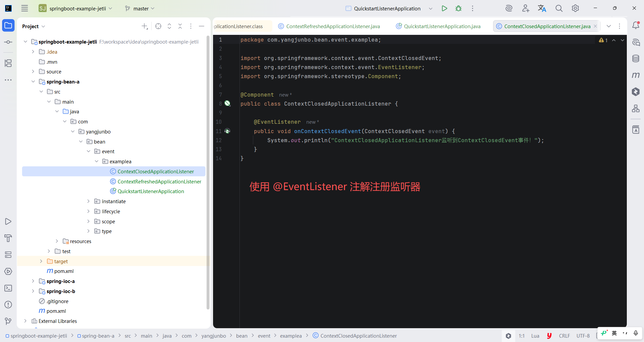Open the Terminal tool window
Viewport: 644px width, 342px height.
point(8,288)
